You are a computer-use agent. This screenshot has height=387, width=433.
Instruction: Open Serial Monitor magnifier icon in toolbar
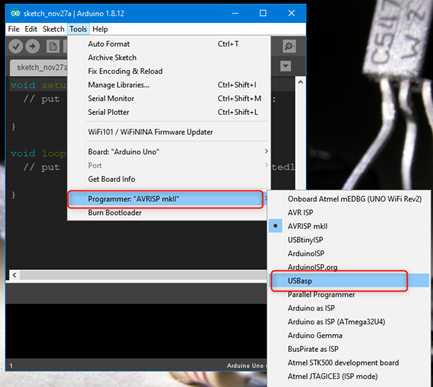point(289,46)
